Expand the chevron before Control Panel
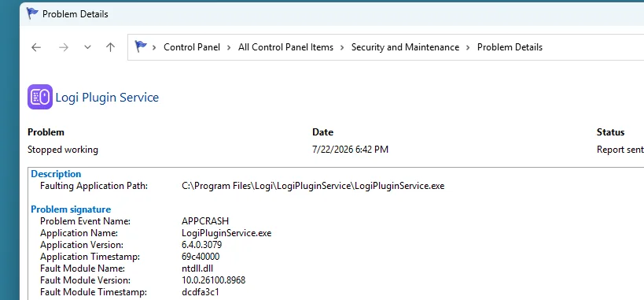The height and width of the screenshot is (300, 644). click(154, 48)
